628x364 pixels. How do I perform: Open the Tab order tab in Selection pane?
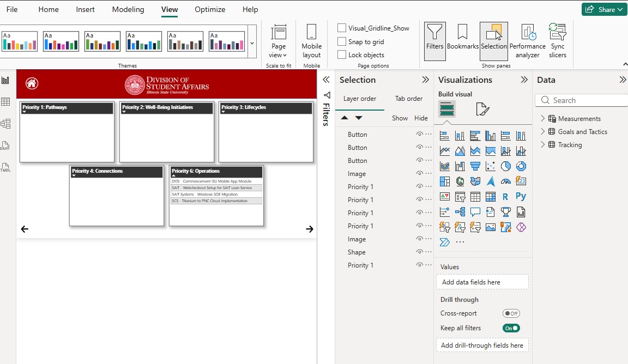point(409,99)
